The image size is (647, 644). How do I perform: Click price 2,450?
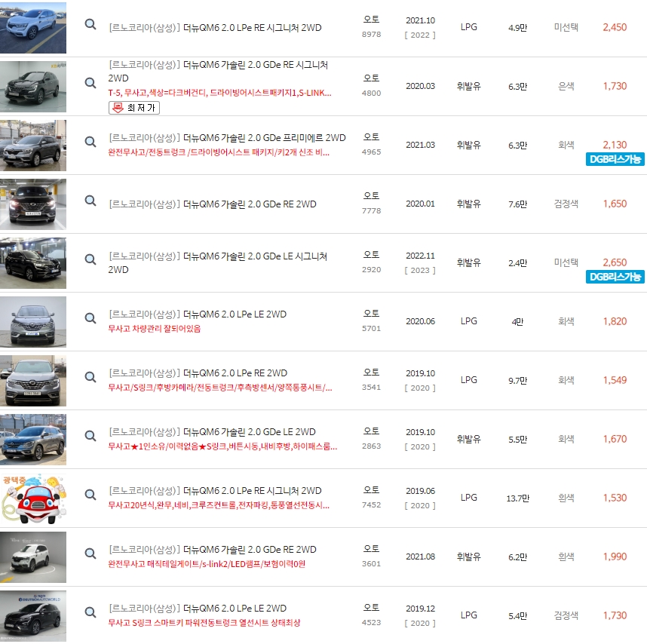pos(615,27)
